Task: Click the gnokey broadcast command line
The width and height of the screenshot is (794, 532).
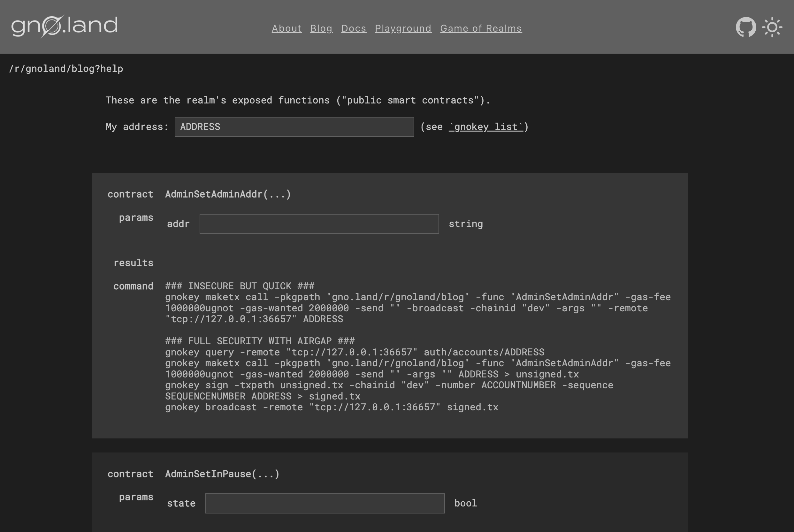Action: pos(332,407)
